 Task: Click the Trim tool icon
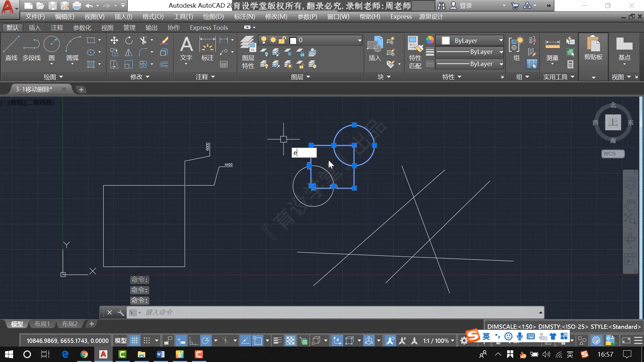point(143,41)
